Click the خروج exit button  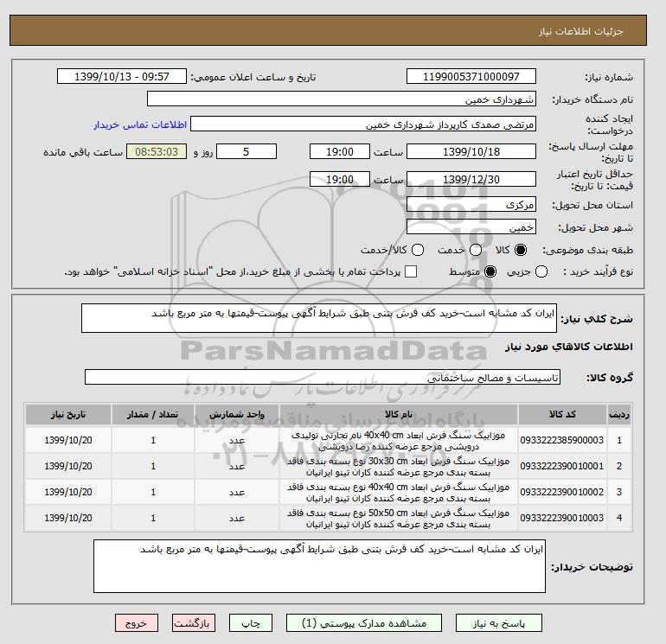click(x=137, y=623)
